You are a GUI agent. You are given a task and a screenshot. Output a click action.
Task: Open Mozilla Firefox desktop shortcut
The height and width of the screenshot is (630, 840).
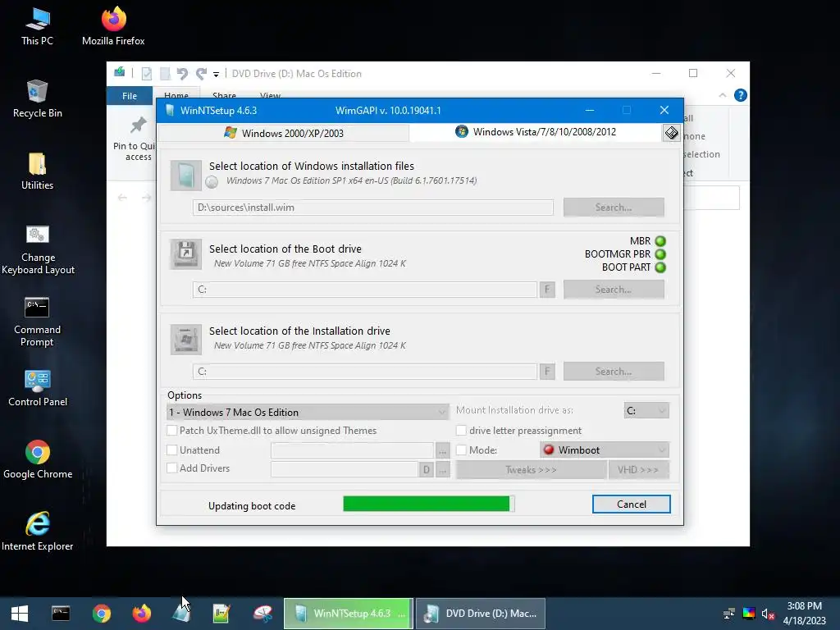pyautogui.click(x=113, y=27)
